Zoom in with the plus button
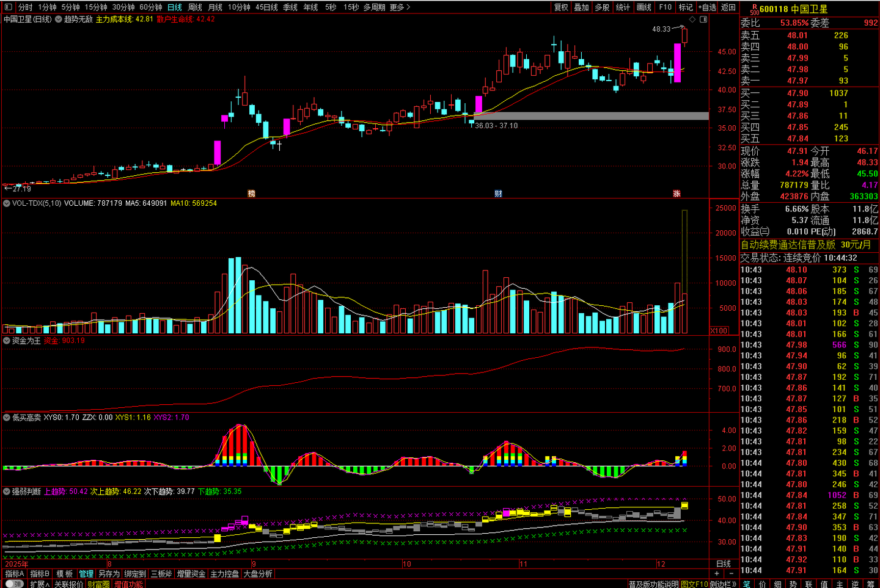 pyautogui.click(x=717, y=574)
